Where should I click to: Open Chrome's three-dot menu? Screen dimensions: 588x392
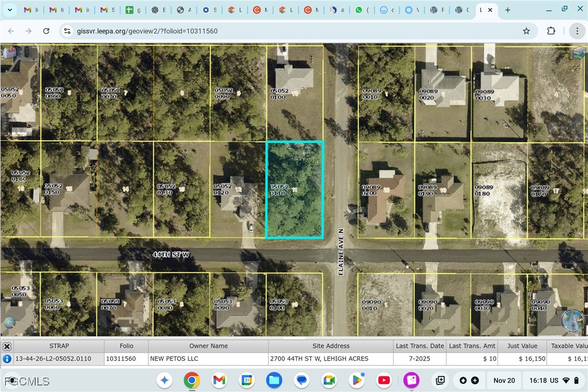pyautogui.click(x=577, y=31)
